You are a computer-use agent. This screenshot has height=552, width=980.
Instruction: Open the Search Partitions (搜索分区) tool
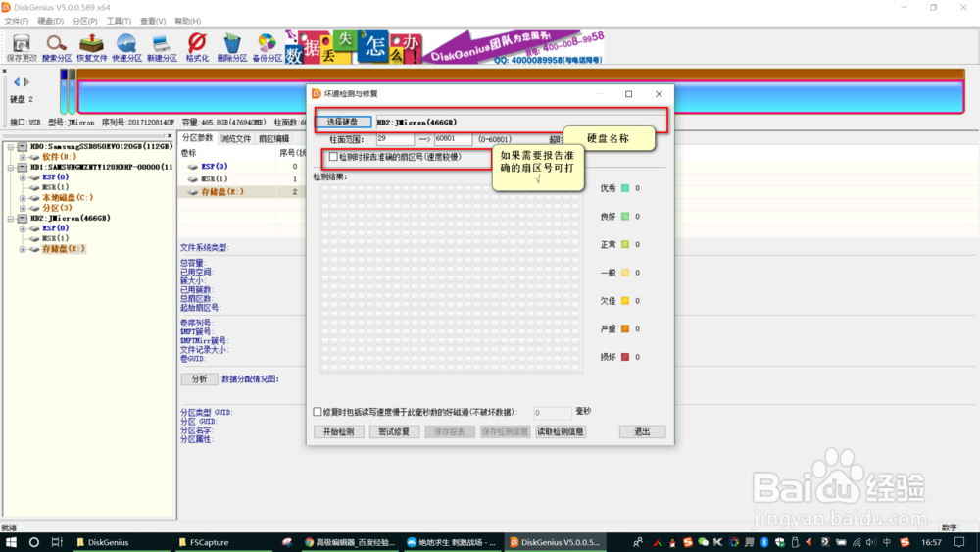[x=56, y=47]
